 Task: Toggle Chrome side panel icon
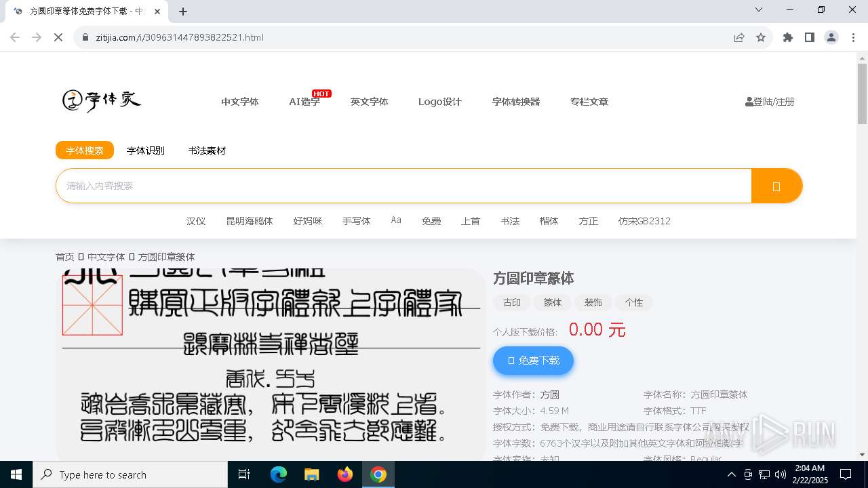[810, 37]
